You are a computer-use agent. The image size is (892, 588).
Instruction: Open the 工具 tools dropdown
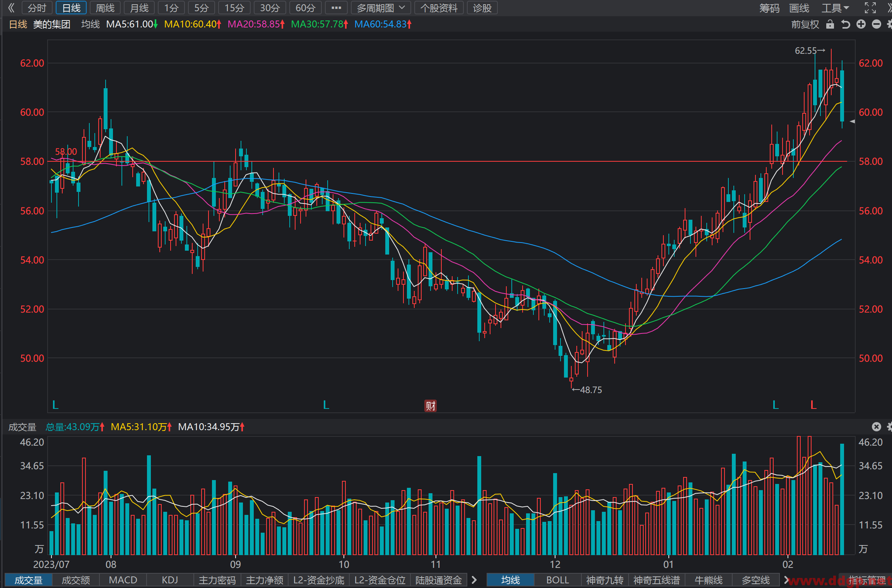pyautogui.click(x=836, y=8)
